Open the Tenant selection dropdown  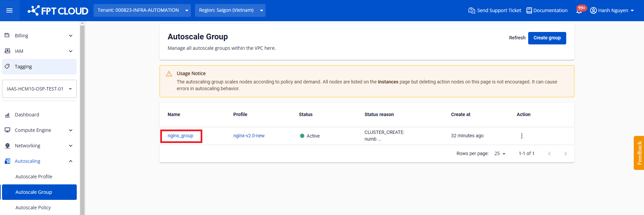coord(142,10)
